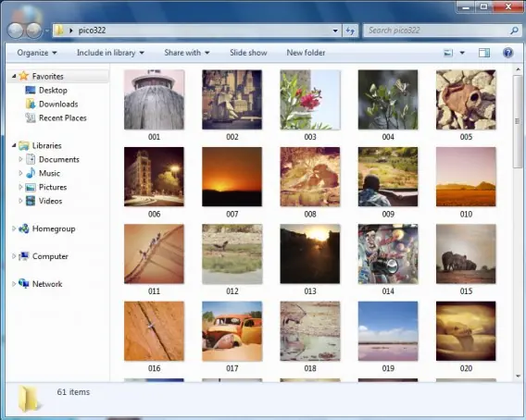
Task: Expand the Documents library node
Action: 20,159
